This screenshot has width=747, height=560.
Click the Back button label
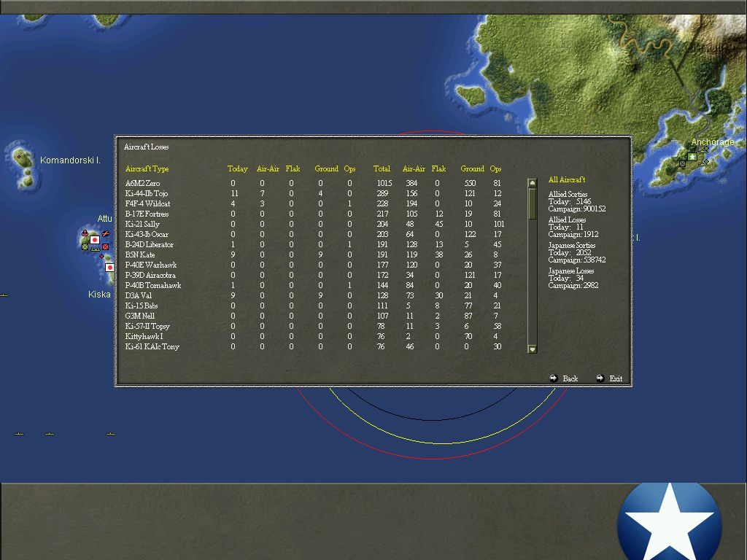(x=570, y=378)
